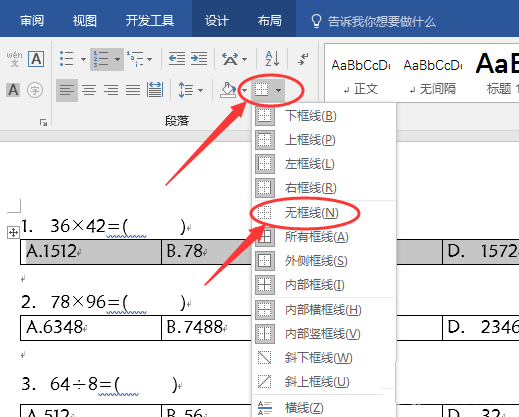
Task: Apply bullet list formatting
Action: click(x=67, y=59)
